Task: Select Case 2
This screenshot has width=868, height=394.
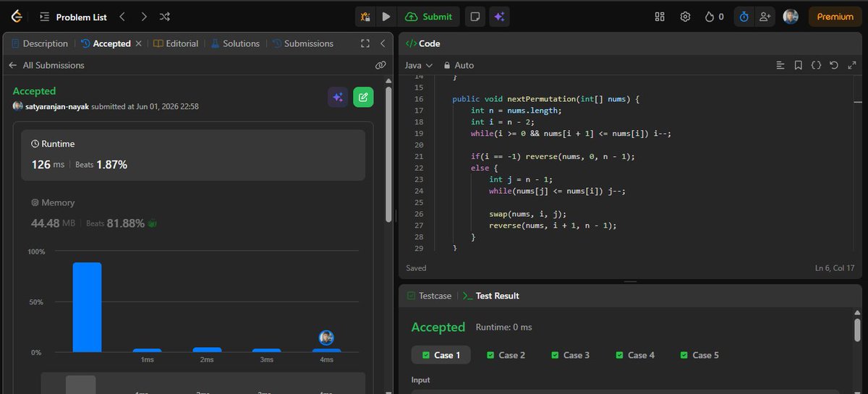Action: 506,355
